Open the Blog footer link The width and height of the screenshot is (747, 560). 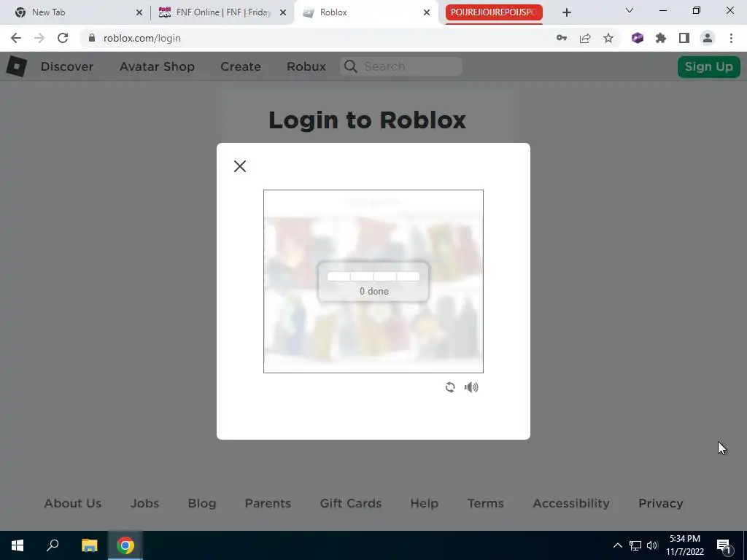point(202,503)
